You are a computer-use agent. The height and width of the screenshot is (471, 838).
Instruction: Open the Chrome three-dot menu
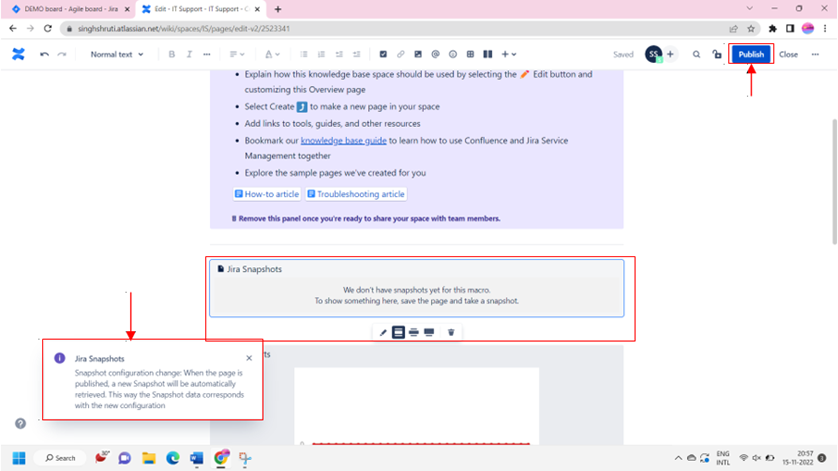825,28
